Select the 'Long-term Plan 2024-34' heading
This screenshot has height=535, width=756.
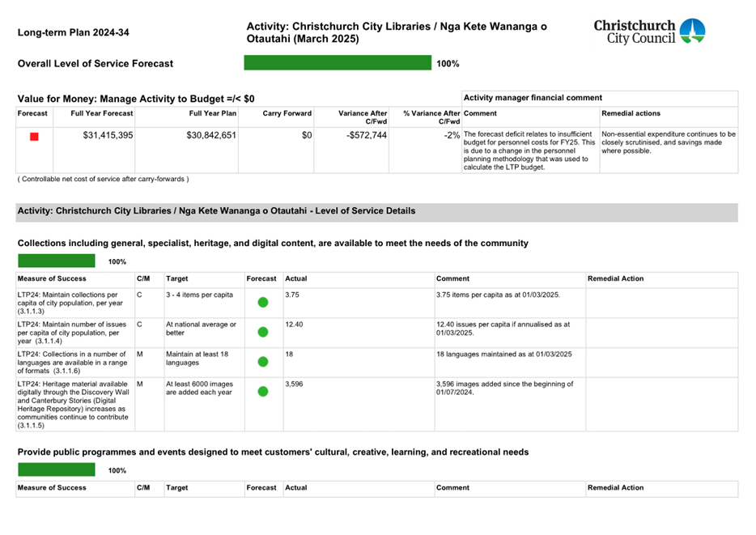coord(74,32)
